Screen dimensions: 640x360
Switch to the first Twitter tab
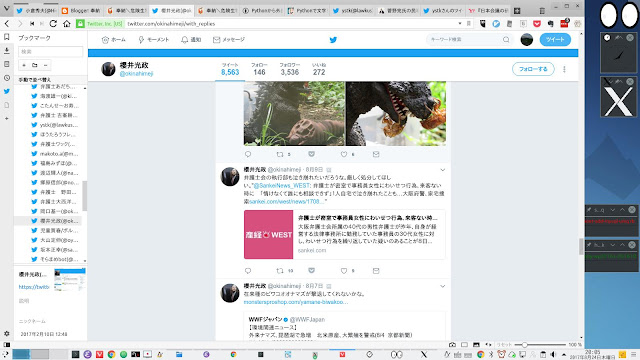36,11
